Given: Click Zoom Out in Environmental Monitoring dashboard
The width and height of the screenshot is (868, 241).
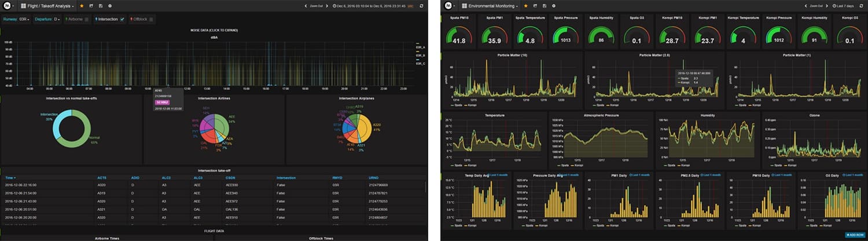Looking at the screenshot, I should (x=816, y=6).
